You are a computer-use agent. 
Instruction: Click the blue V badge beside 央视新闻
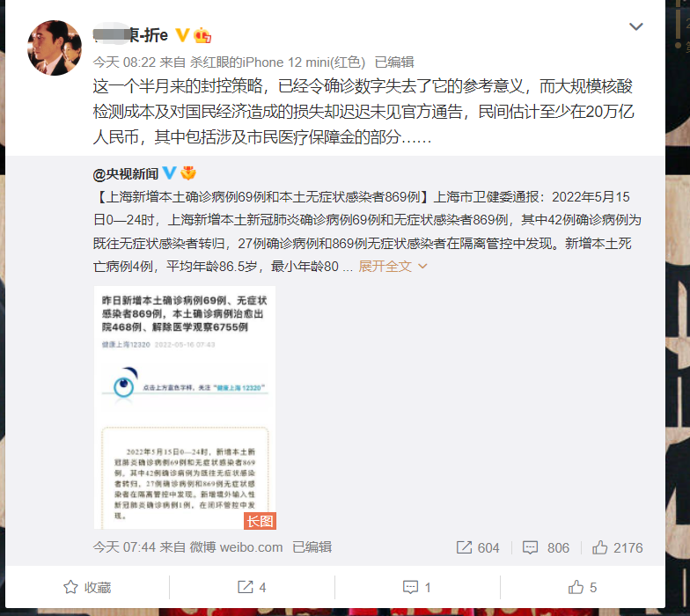click(x=169, y=172)
